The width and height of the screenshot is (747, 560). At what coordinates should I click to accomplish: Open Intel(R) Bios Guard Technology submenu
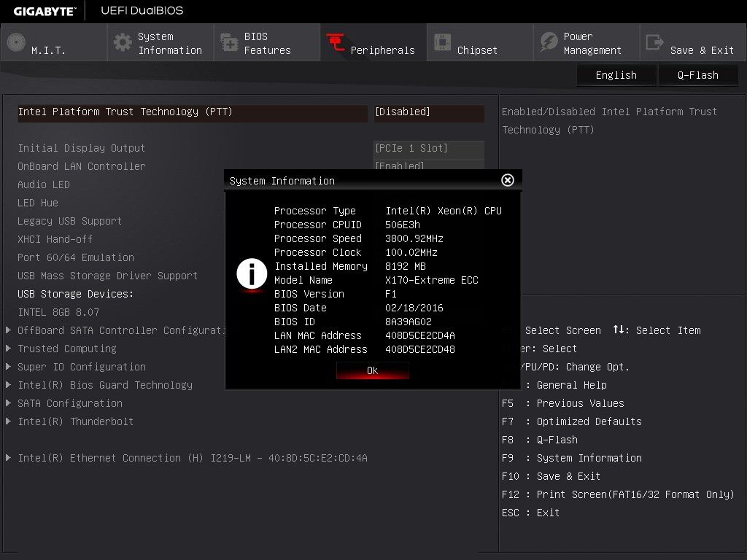pos(105,385)
